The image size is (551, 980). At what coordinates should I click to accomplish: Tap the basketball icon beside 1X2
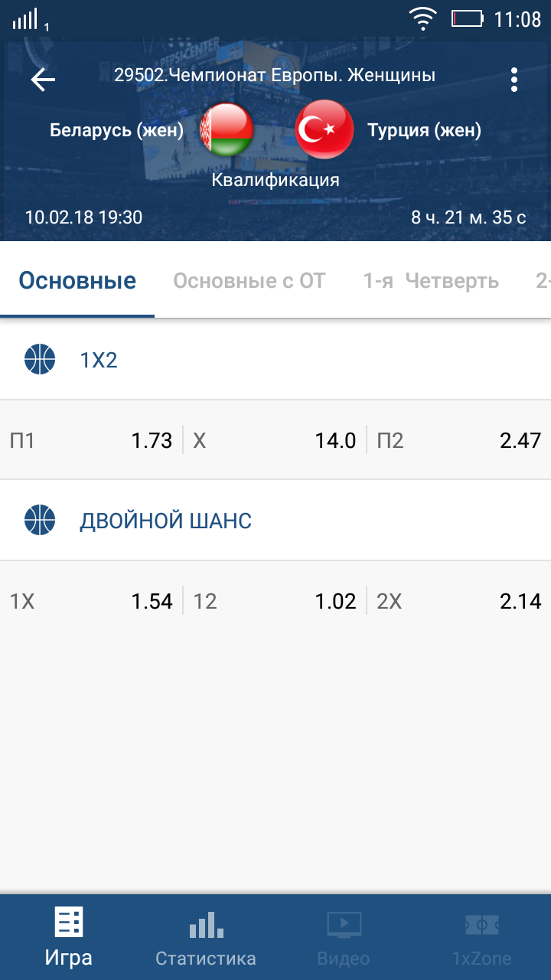40,359
